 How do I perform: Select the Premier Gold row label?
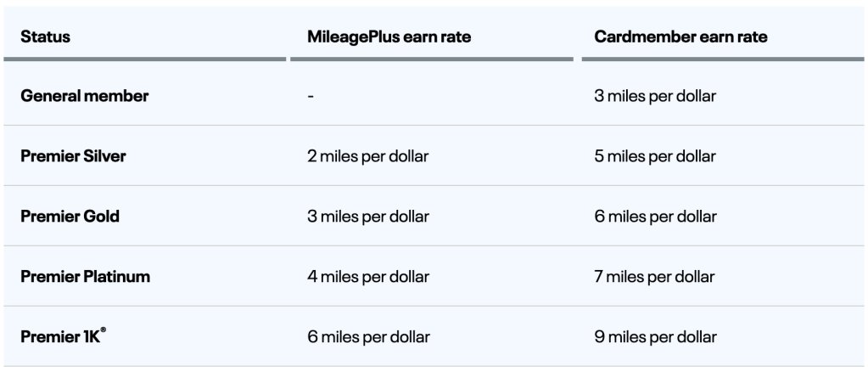tap(70, 217)
